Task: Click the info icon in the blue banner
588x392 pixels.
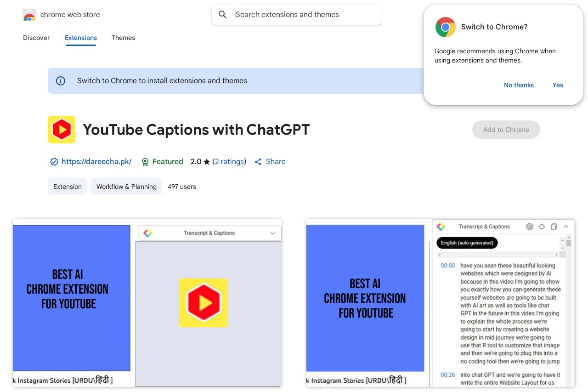Action: [x=61, y=81]
